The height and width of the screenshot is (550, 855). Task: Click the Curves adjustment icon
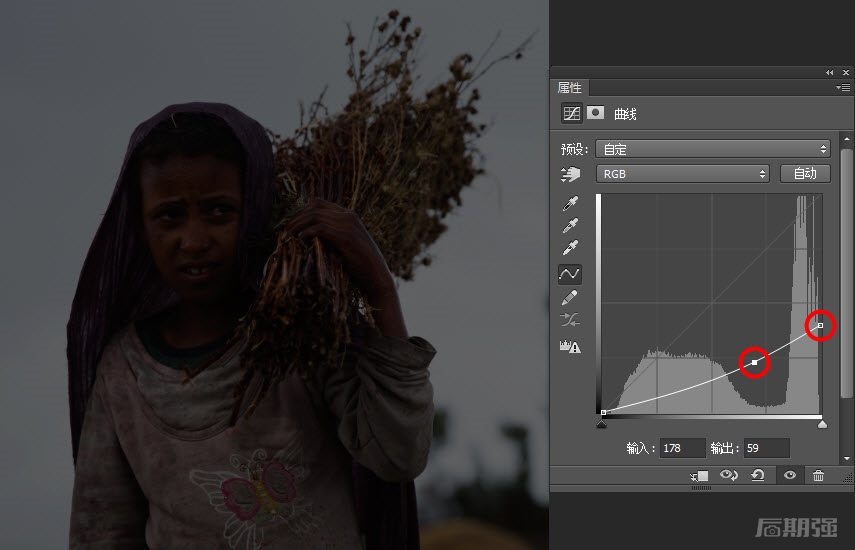(x=571, y=113)
